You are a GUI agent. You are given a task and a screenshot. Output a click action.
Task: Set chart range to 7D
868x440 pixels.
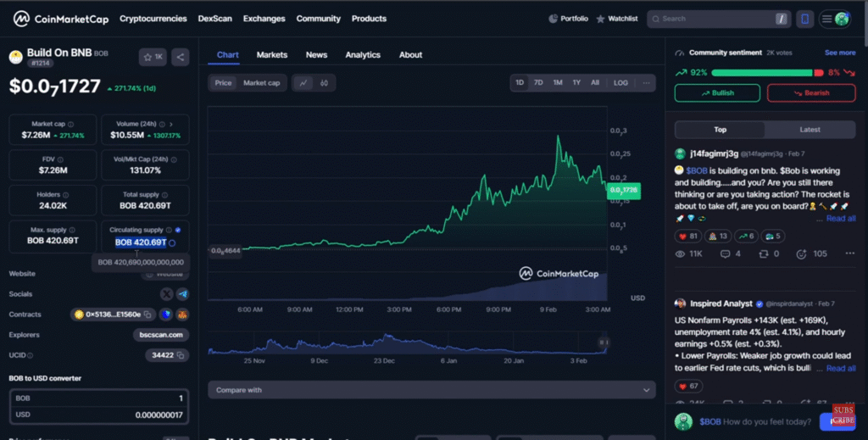coord(538,82)
